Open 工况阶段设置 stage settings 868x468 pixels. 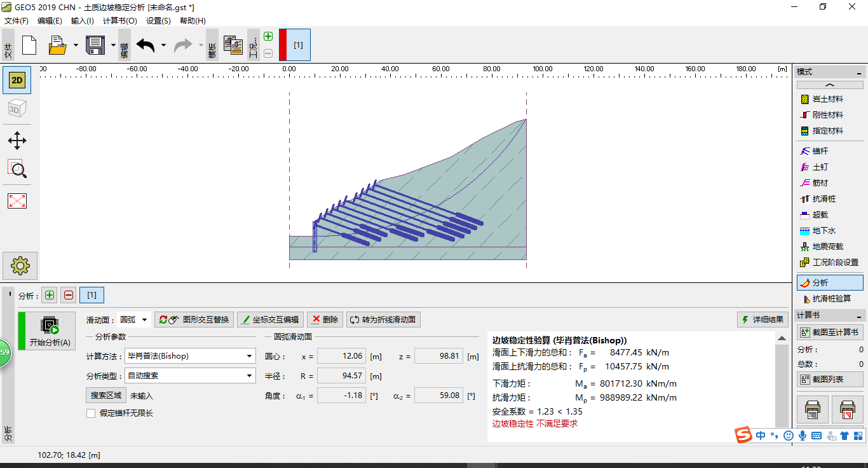pos(830,263)
